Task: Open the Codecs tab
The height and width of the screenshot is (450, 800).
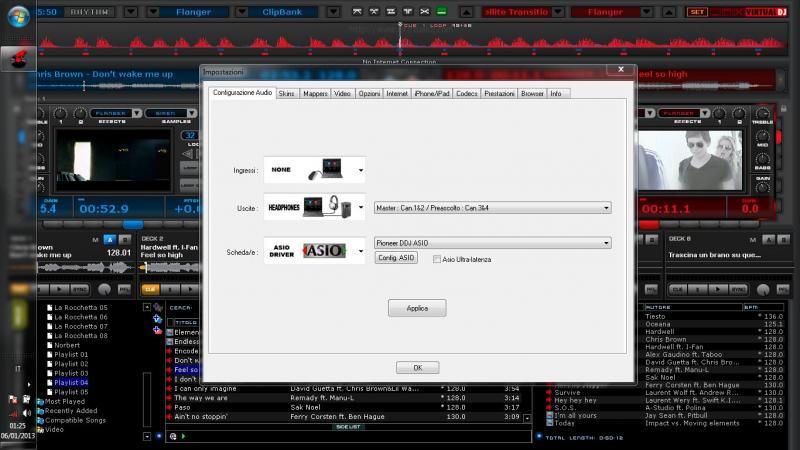Action: point(466,93)
